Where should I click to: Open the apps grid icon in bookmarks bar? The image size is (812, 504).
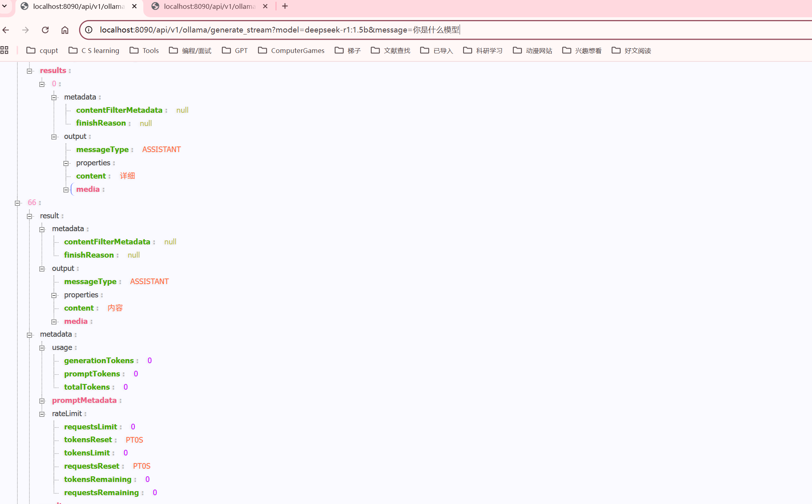4,50
